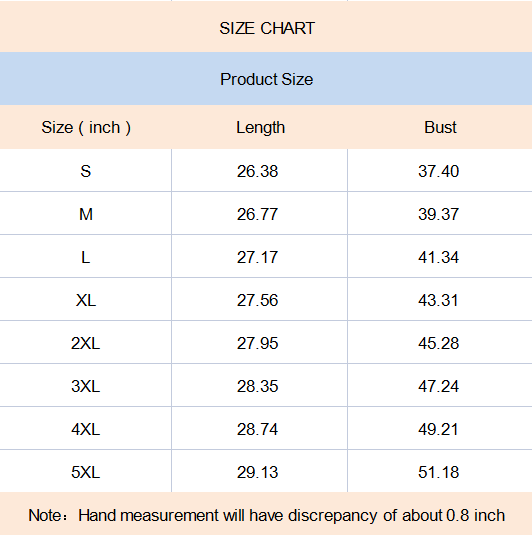Click the 3XL size cell
The width and height of the screenshot is (532, 535).
coord(85,386)
